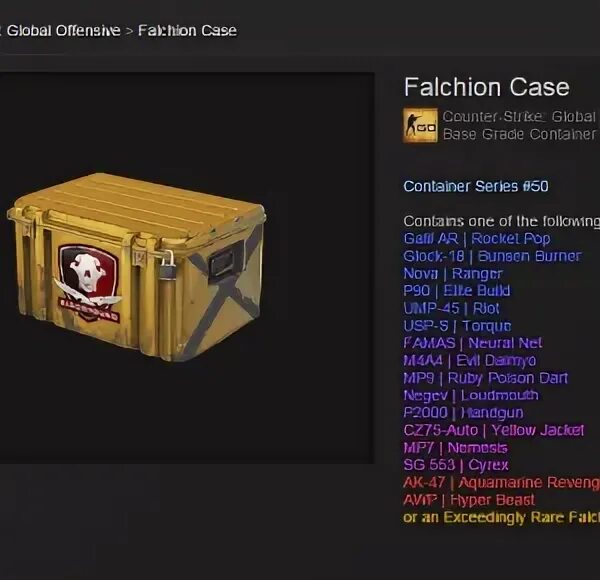Select Falchion Case breadcrumb
This screenshot has width=600, height=580.
pos(187,31)
